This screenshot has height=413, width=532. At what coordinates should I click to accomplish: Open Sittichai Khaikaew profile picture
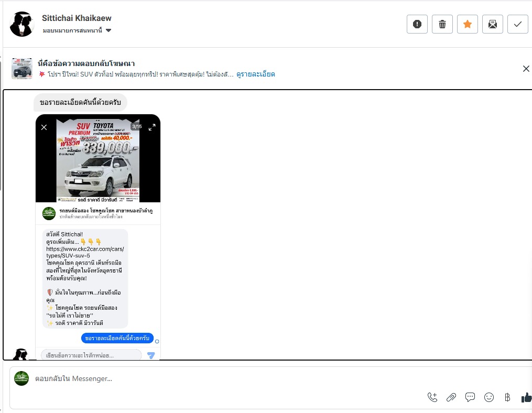tap(21, 24)
